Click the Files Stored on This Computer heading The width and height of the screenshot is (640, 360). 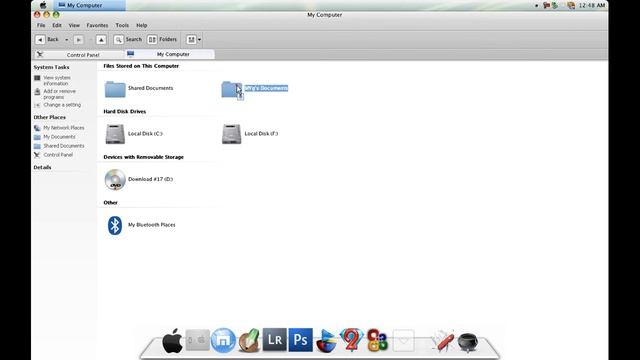click(x=141, y=66)
